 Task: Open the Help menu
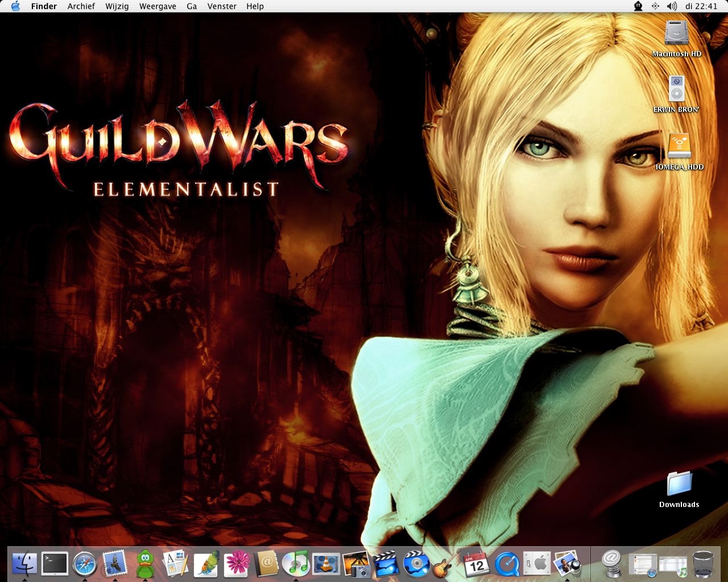[x=255, y=6]
